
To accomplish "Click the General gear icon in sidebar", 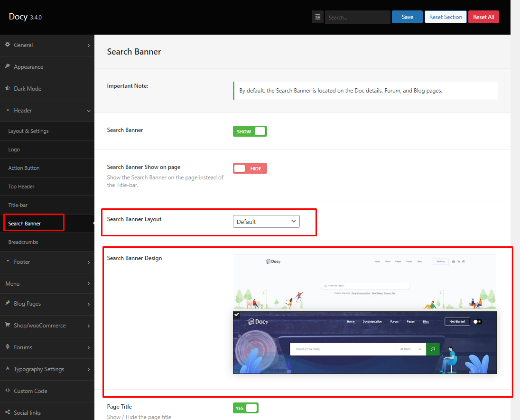I will click(x=8, y=45).
